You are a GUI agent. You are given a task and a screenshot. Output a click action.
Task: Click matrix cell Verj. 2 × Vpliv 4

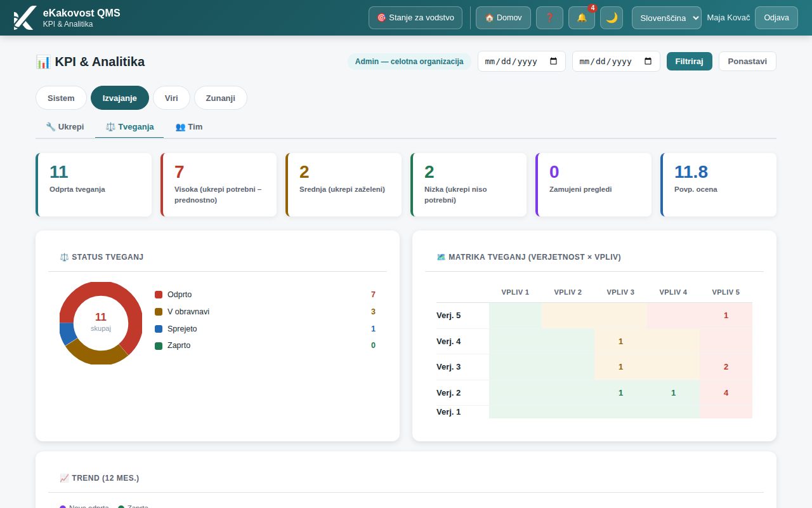(674, 393)
